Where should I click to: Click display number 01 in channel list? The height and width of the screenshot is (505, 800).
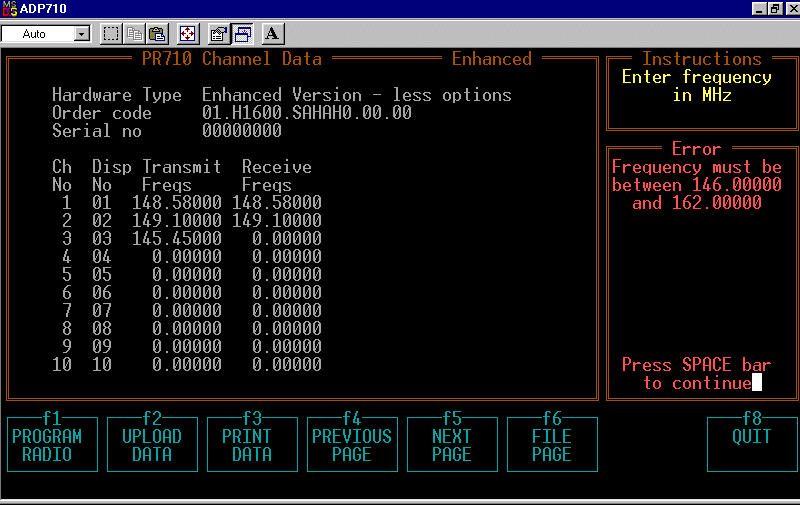(102, 203)
